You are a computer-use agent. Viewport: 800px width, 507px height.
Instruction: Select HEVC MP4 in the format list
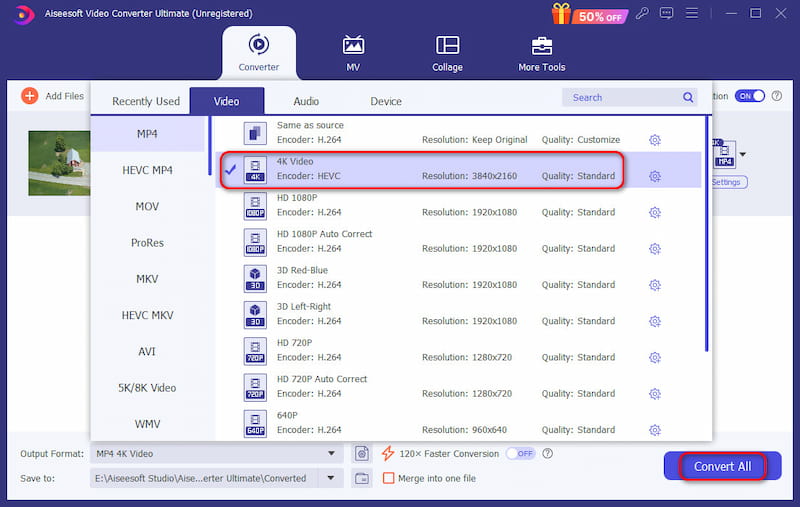(x=147, y=170)
